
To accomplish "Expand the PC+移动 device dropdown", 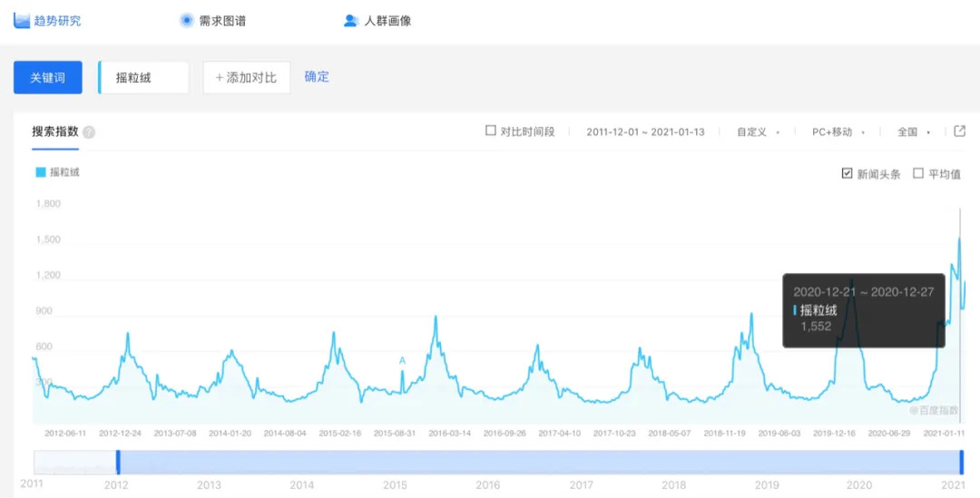I will click(838, 132).
